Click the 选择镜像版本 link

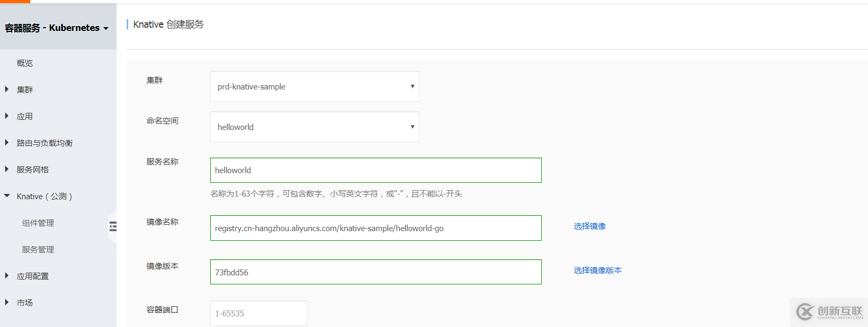pyautogui.click(x=598, y=271)
